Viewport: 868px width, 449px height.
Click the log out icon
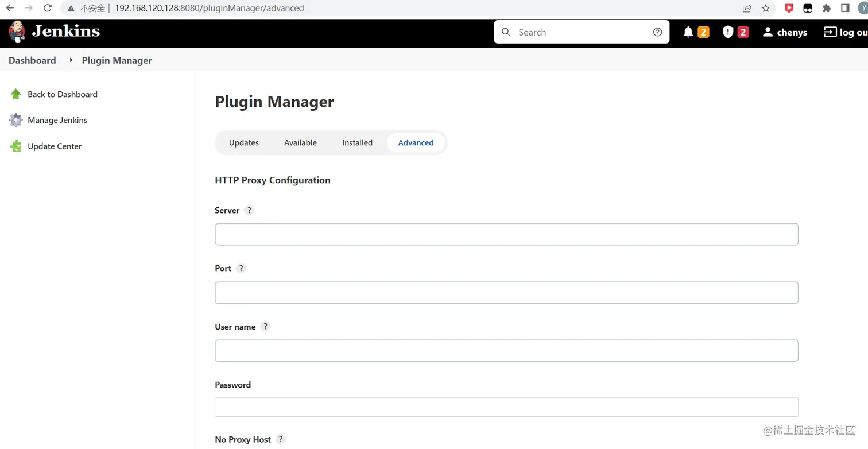[x=830, y=32]
